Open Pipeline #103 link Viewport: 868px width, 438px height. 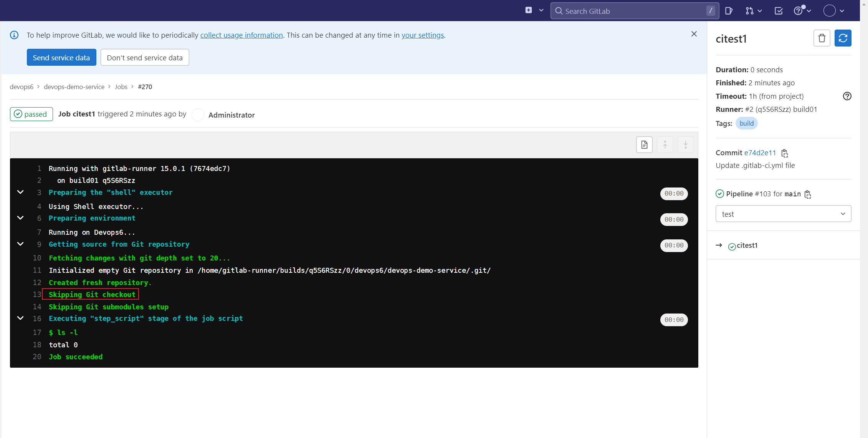pyautogui.click(x=763, y=194)
